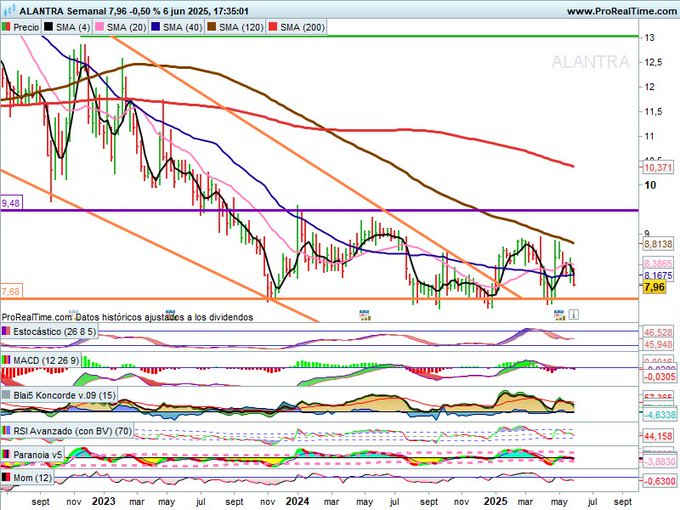Viewport: 680px width, 510px height.
Task: Click the dividend marker icon near May 2024
Action: pyautogui.click(x=366, y=315)
